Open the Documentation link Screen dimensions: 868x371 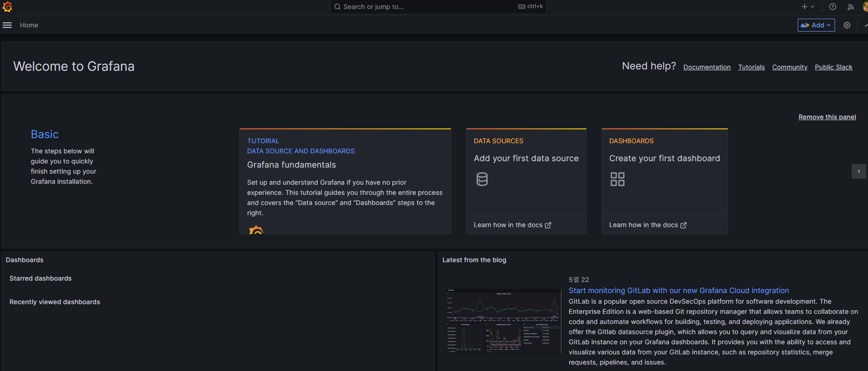tap(707, 67)
